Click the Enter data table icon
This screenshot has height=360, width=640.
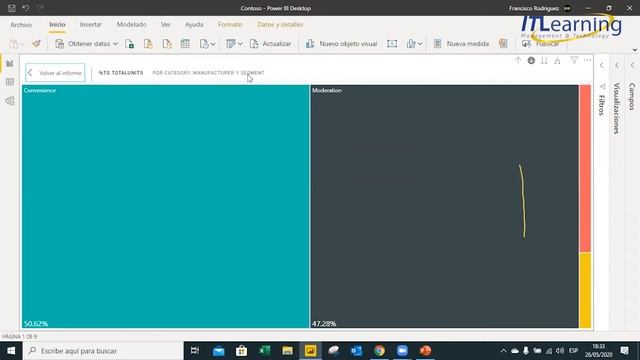point(185,44)
